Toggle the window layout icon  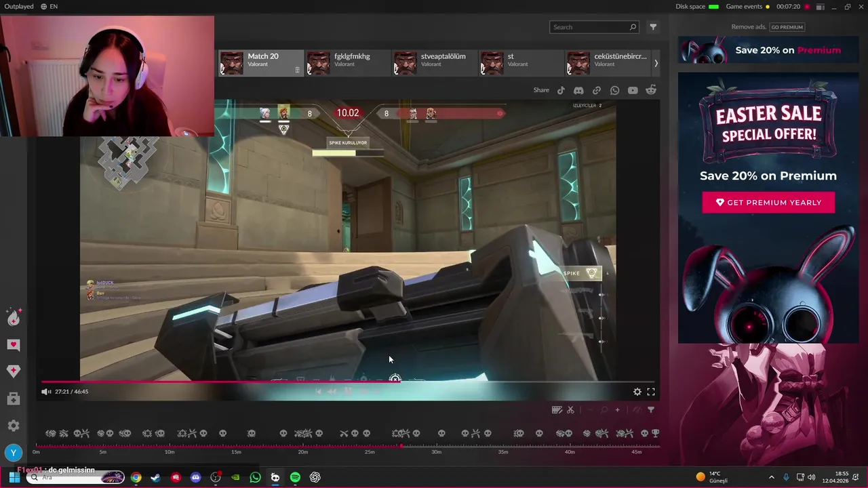coord(820,7)
